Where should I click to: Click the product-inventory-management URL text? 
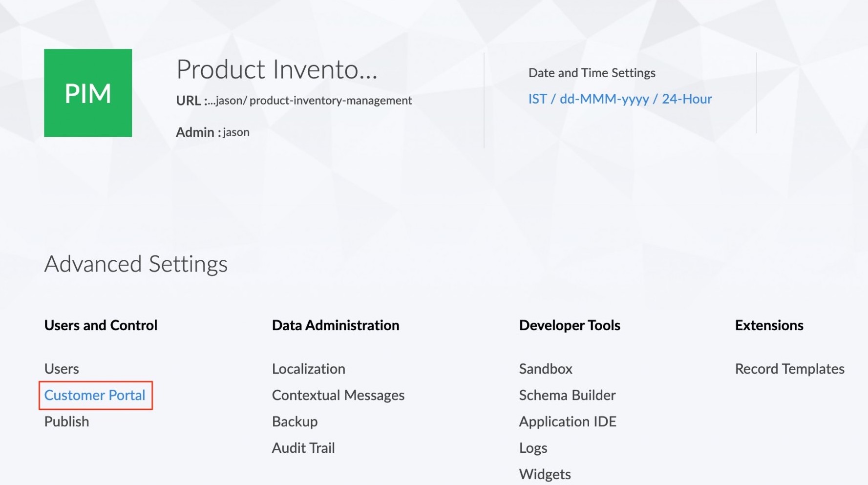point(330,101)
